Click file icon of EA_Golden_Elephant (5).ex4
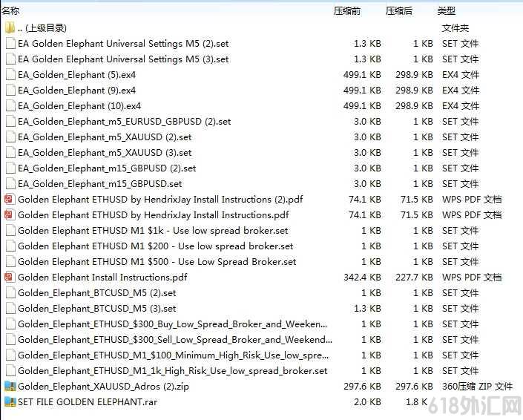Image resolution: width=523 pixels, height=420 pixels. (10, 75)
